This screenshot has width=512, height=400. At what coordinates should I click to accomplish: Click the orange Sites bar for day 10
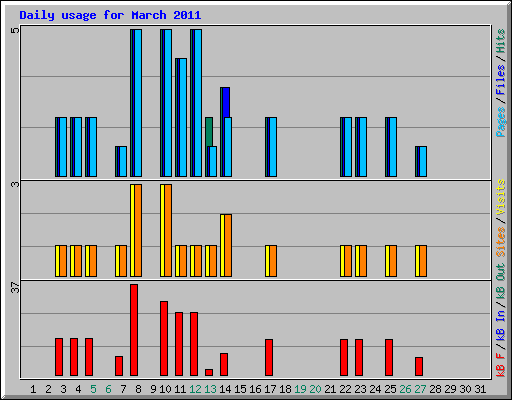click(x=168, y=230)
